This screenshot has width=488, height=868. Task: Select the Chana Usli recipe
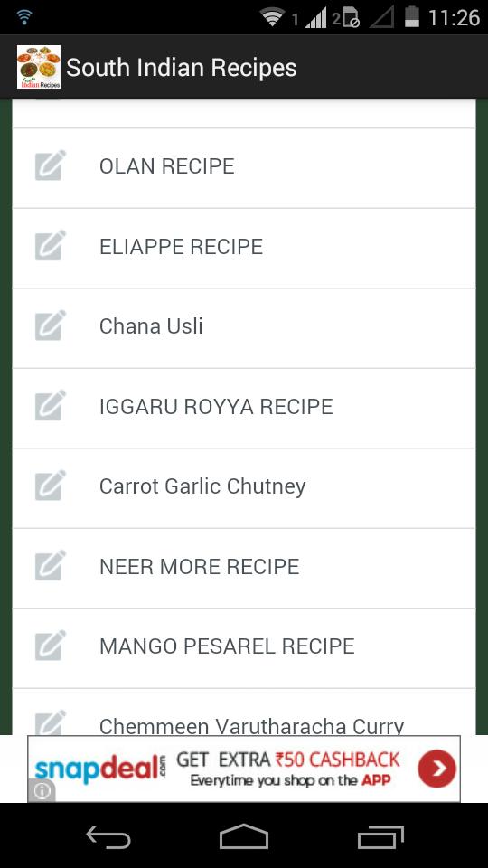click(x=243, y=328)
